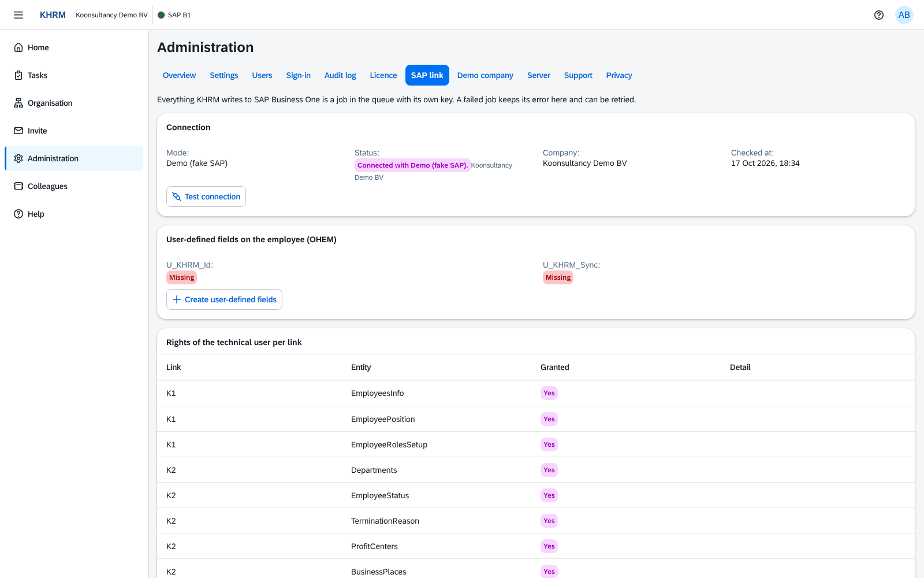Click the plus icon on Create user-defined fields
Viewport: 924px width, 578px height.
click(177, 299)
